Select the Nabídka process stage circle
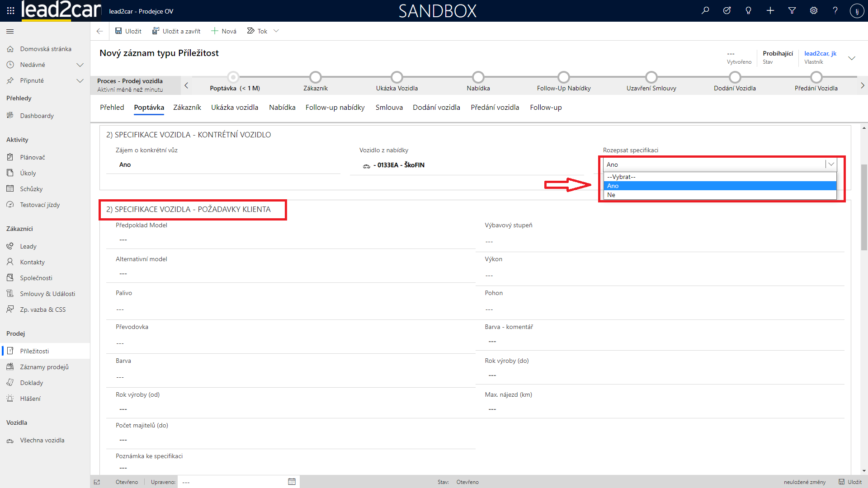The height and width of the screenshot is (488, 868). (x=478, y=77)
